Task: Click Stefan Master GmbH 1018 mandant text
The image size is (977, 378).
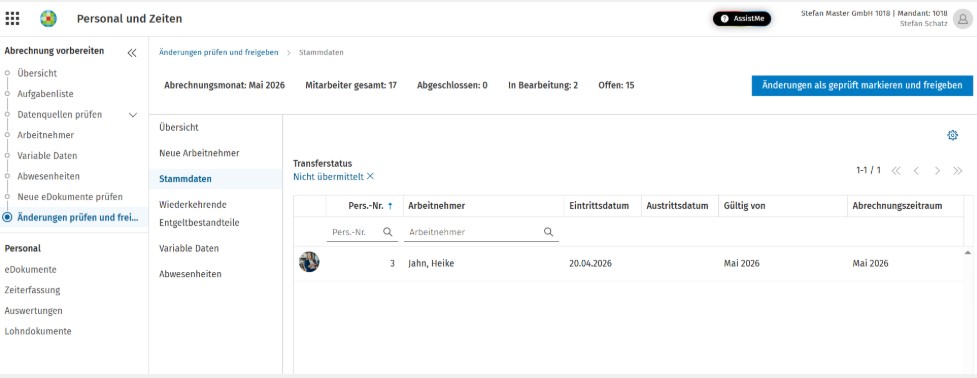Action: 874,13
